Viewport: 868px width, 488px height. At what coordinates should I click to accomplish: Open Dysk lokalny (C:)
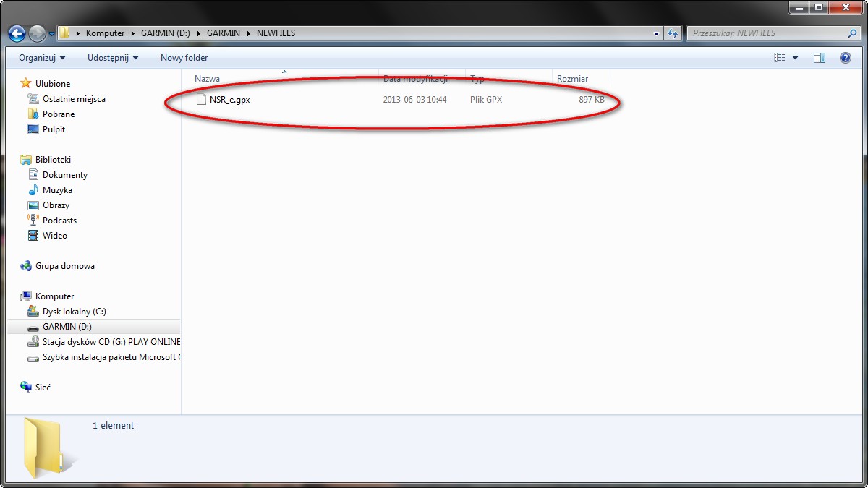click(x=75, y=312)
